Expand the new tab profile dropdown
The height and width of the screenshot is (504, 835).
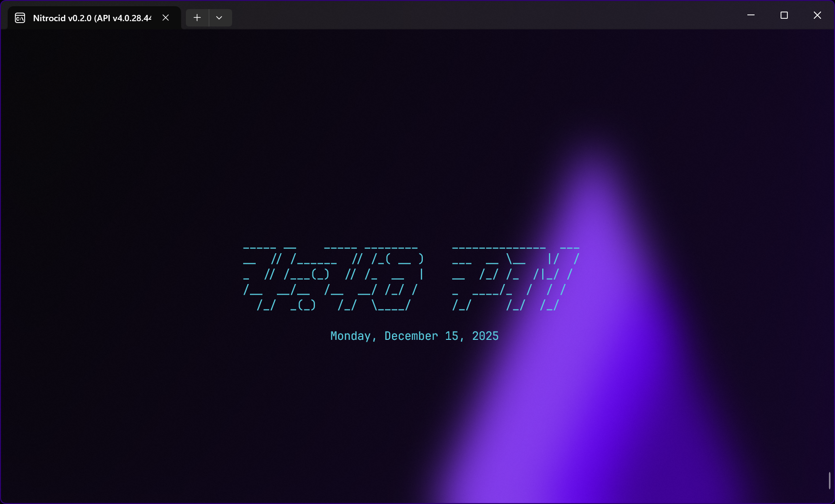coord(220,18)
